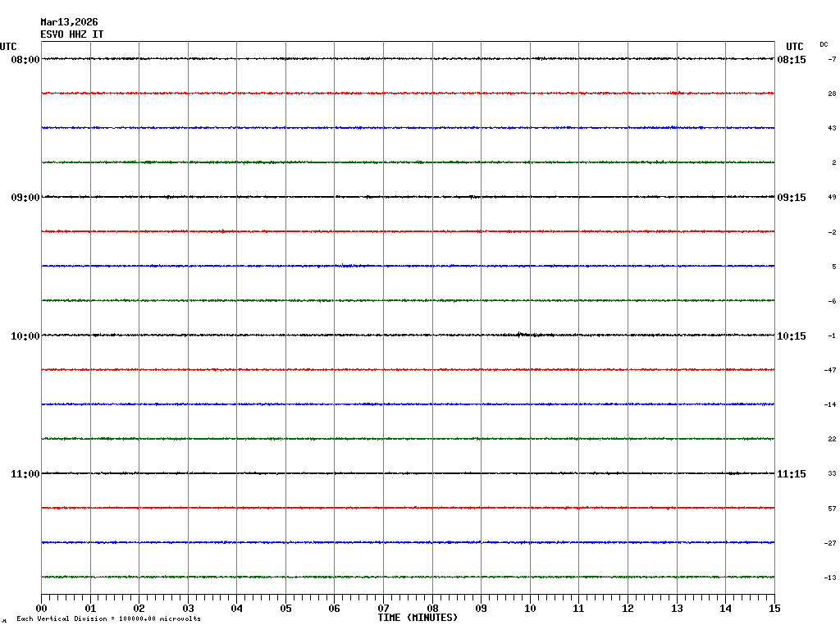Image resolution: width=840 pixels, height=630 pixels.
Task: Click the TIME (MINUTES) axis title
Action: pos(418,618)
